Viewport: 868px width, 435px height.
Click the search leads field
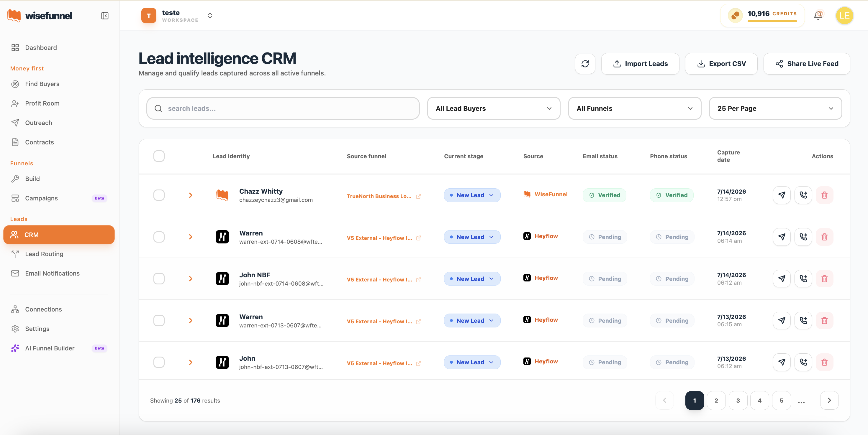[x=283, y=108]
